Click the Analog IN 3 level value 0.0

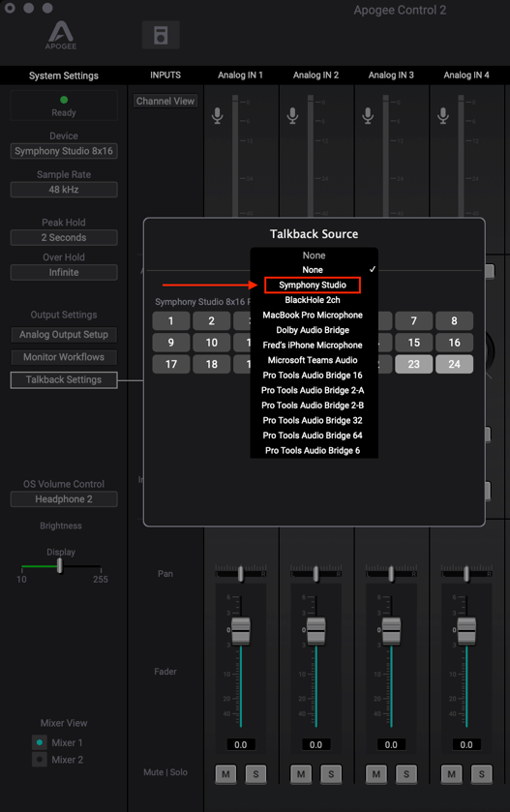pyautogui.click(x=391, y=744)
